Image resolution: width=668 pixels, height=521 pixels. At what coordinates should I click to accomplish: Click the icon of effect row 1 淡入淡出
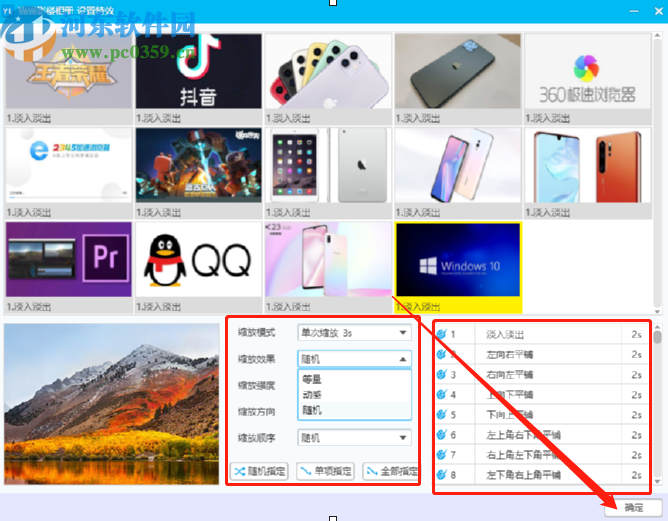441,334
